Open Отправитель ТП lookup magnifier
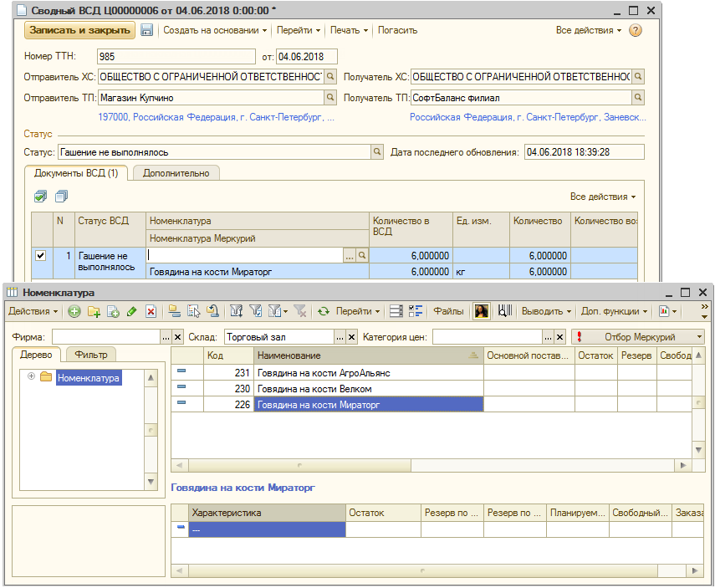 coord(330,97)
